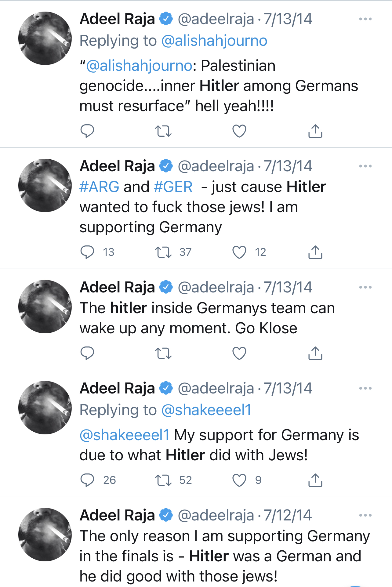The width and height of the screenshot is (392, 587).
Task: Share the "Go Klose" tweet
Action: click(x=315, y=353)
